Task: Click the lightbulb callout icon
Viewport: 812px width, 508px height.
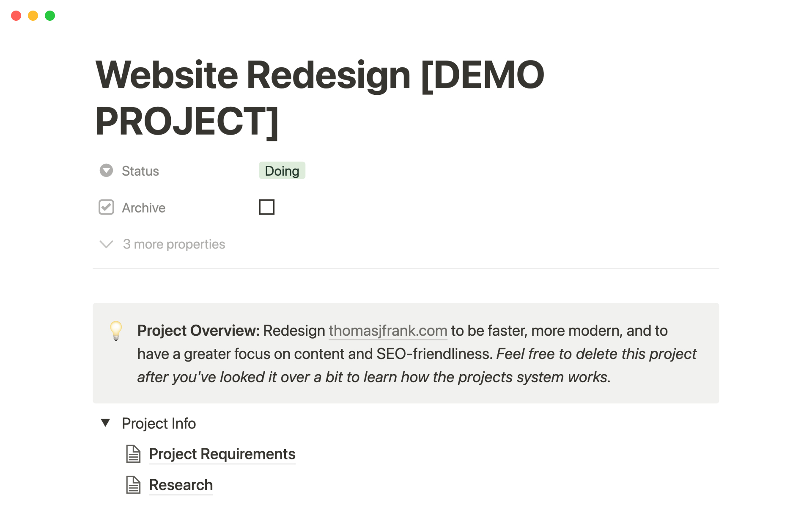Action: [116, 331]
